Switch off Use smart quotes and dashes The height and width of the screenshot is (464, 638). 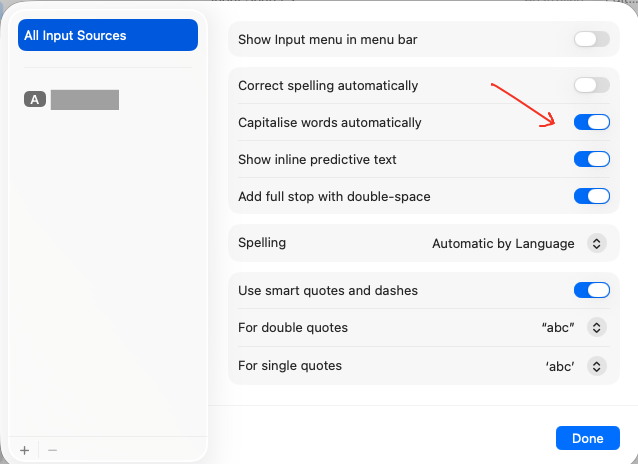pos(591,291)
